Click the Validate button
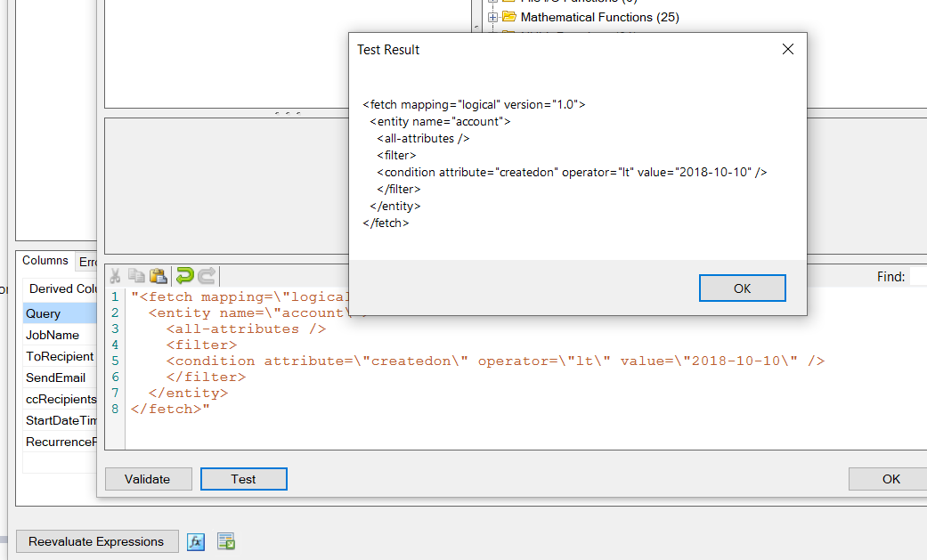 tap(148, 479)
